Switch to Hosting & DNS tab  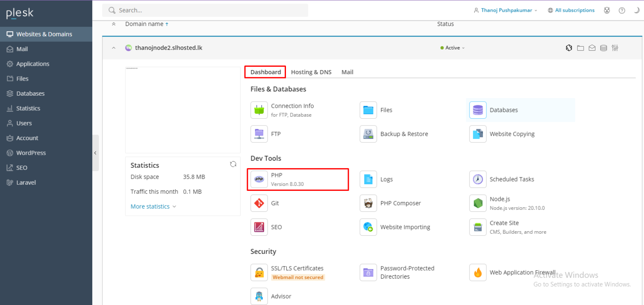tap(311, 72)
